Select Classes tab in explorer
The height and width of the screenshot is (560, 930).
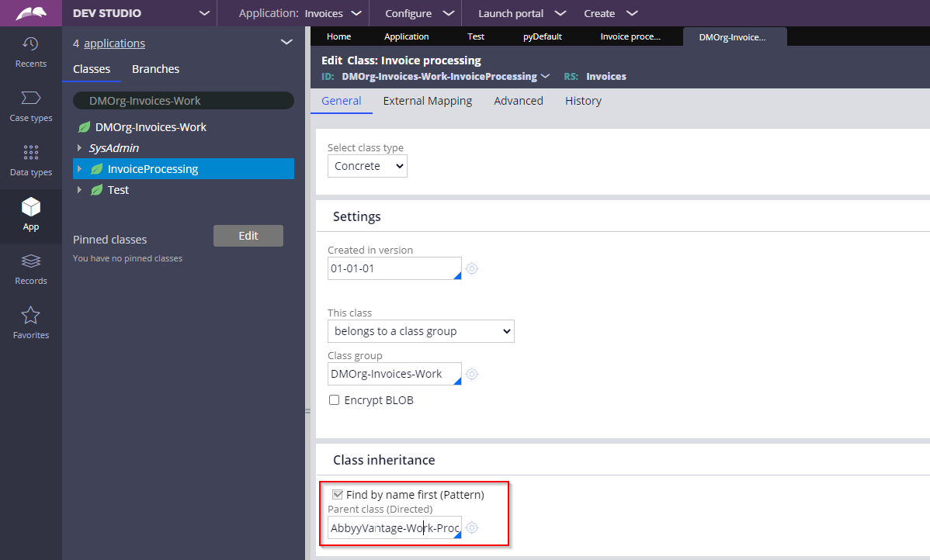click(x=92, y=69)
